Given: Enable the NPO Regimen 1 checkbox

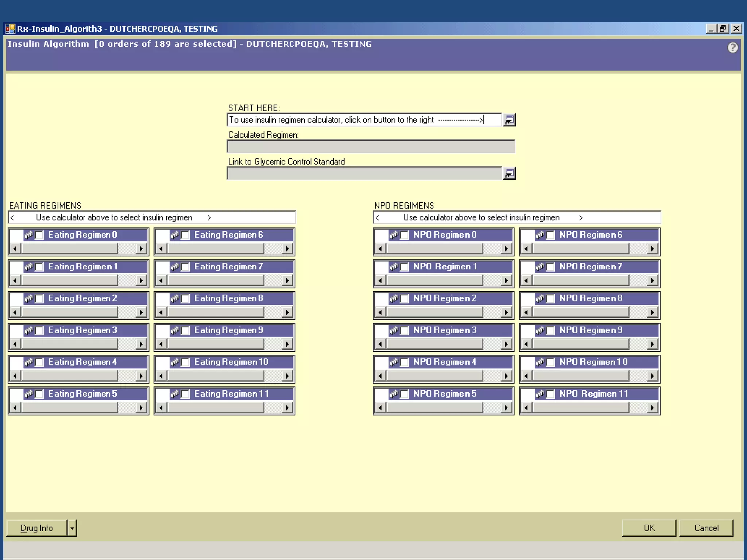Looking at the screenshot, I should click(x=405, y=267).
